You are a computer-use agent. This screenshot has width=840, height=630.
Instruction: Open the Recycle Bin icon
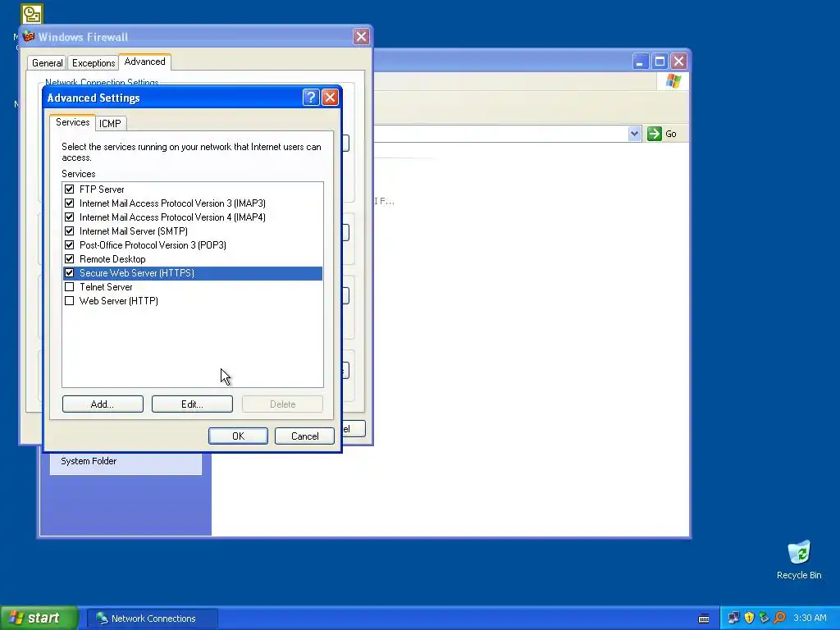(x=799, y=553)
